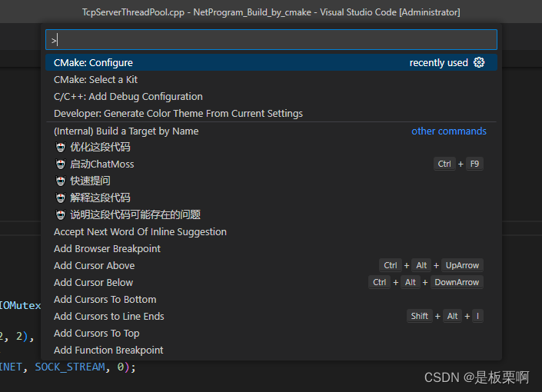Click the DownArrow key badge
The image size is (542, 392).
coord(457,282)
